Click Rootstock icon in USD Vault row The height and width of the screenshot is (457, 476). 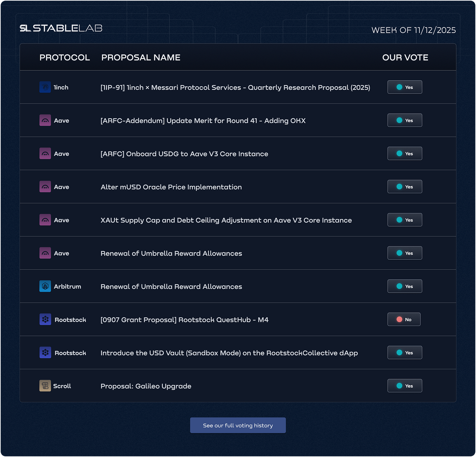45,352
